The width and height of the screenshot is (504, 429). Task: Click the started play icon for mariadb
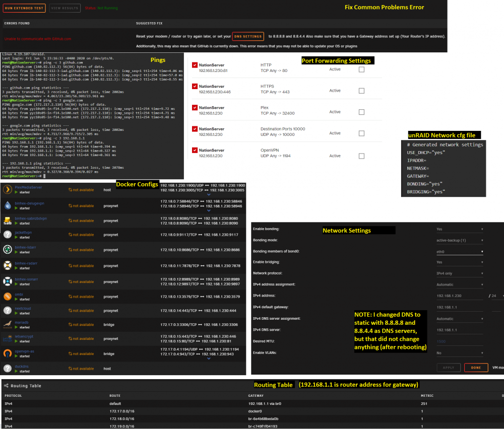[17, 327]
